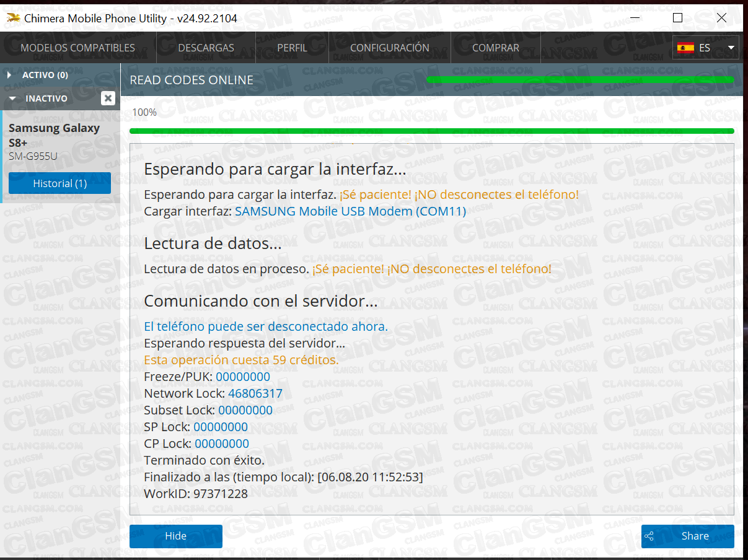The height and width of the screenshot is (560, 748).
Task: Click the Subset Lock code value
Action: (x=245, y=410)
